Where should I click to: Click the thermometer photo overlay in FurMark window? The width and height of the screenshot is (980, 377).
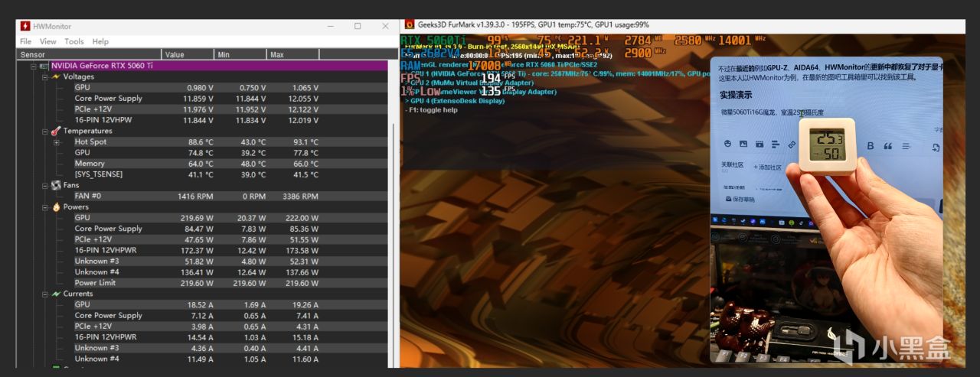(x=827, y=209)
